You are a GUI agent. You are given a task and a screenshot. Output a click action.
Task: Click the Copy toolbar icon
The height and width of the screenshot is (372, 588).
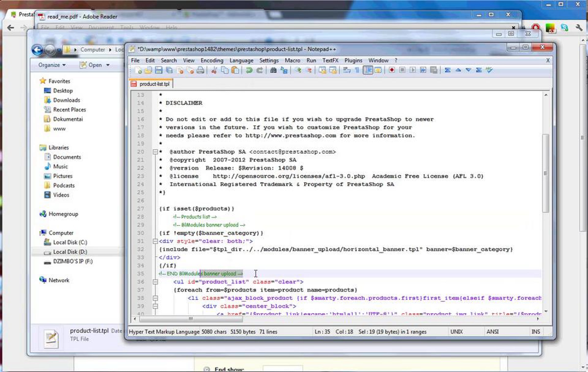coord(225,70)
